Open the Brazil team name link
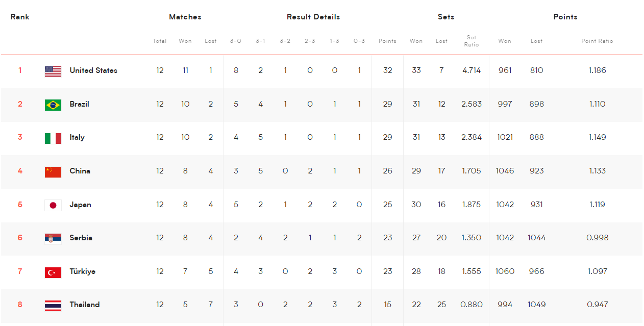Viewport: 644px width, 326px height. 79,104
